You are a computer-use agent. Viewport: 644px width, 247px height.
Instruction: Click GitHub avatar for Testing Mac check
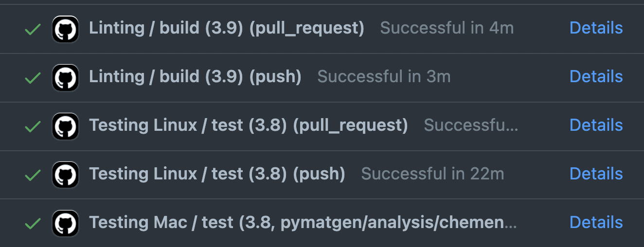[65, 223]
